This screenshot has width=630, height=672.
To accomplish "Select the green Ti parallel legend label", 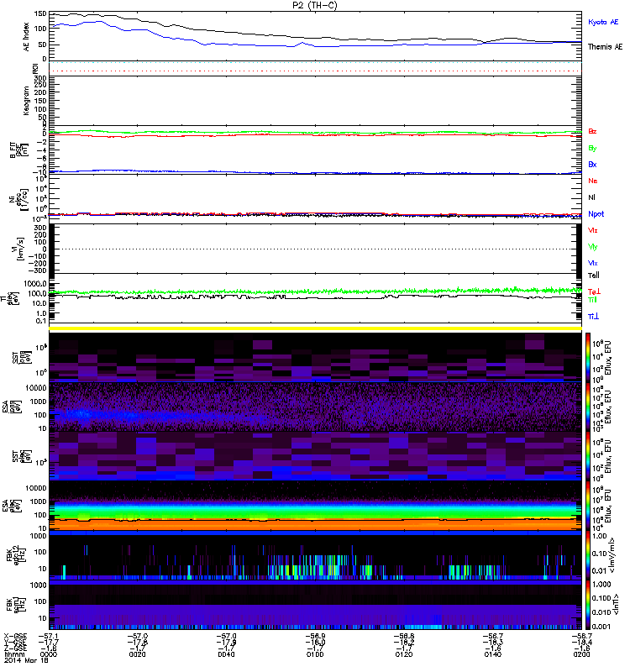I will click(592, 300).
